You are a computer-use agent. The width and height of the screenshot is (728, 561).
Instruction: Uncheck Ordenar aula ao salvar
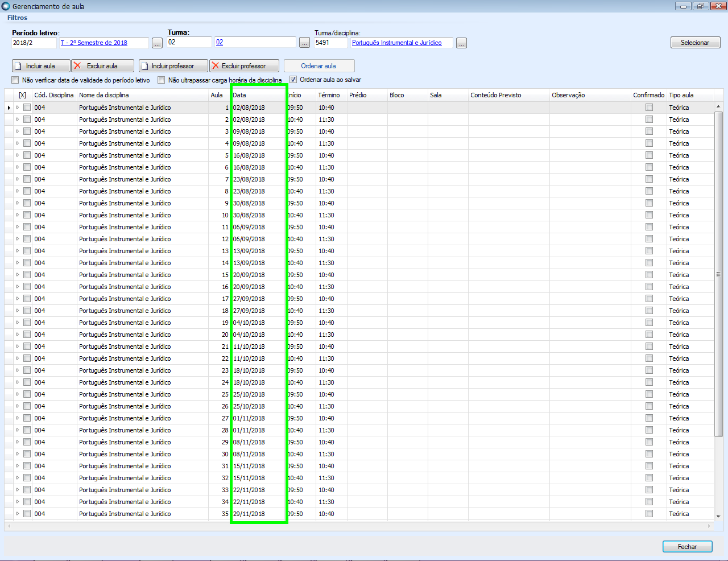[x=293, y=80]
